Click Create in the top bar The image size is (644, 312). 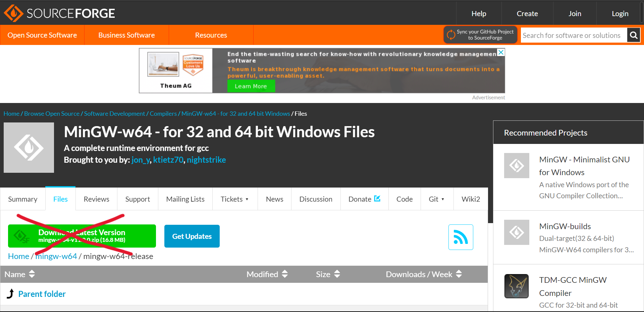pos(527,13)
